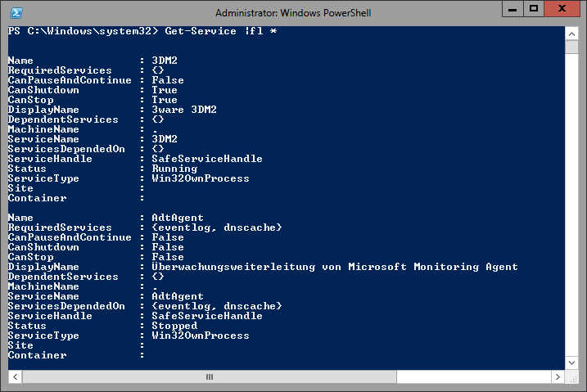Image resolution: width=587 pixels, height=392 pixels.
Task: Minimize the PowerShell window
Action: tap(512, 9)
